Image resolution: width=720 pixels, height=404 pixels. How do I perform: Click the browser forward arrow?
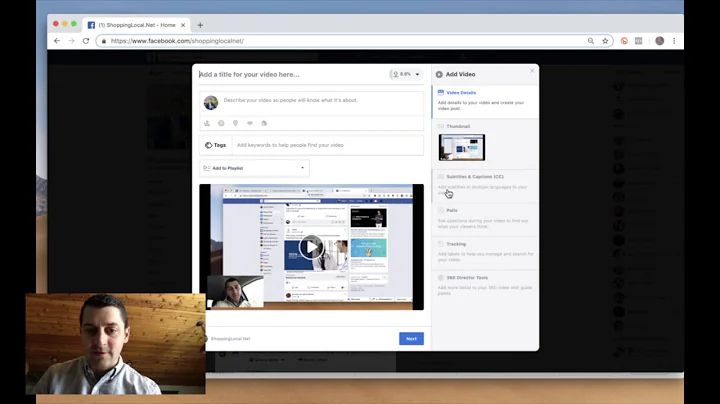(x=71, y=41)
